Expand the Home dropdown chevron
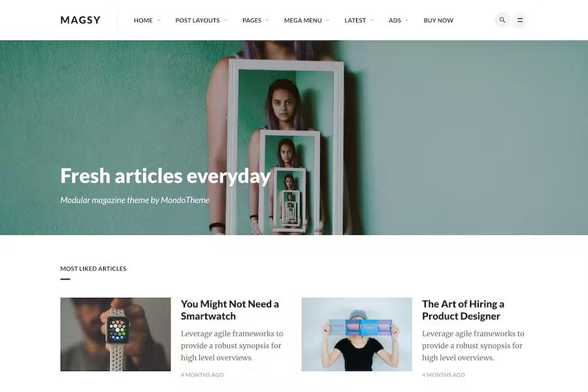The image size is (588, 392). (x=159, y=20)
